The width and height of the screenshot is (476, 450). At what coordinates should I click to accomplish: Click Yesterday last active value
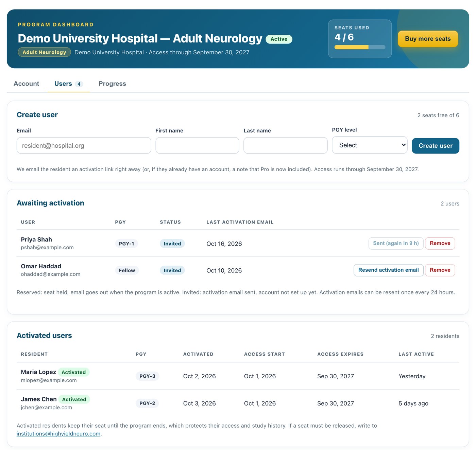[412, 376]
